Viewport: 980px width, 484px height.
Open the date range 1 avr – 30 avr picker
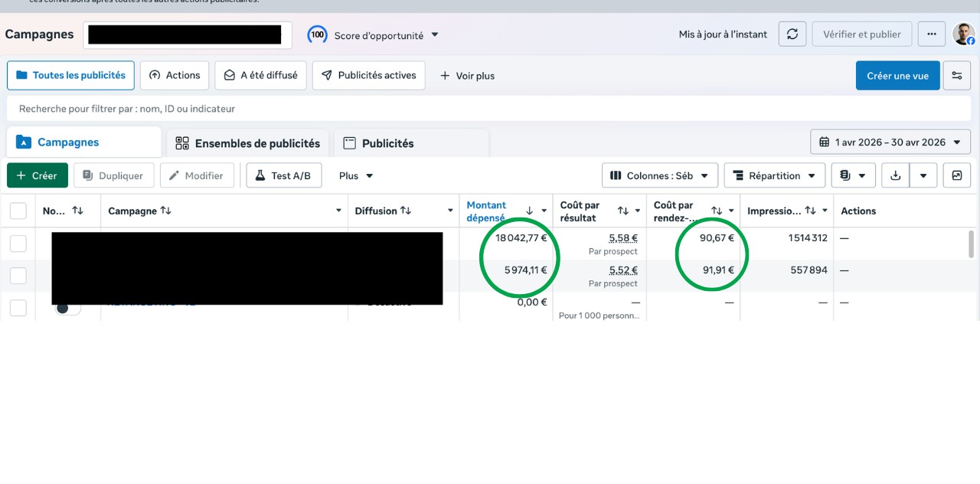(x=890, y=142)
